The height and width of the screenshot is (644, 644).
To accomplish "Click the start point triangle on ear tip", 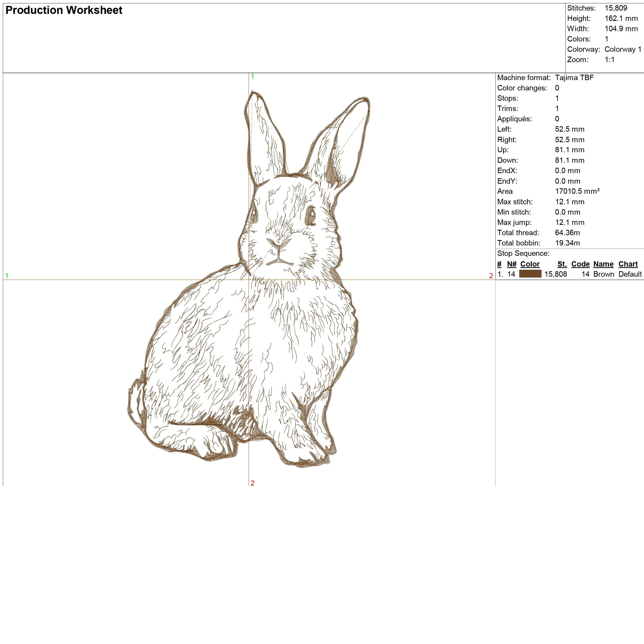I will point(252,92).
